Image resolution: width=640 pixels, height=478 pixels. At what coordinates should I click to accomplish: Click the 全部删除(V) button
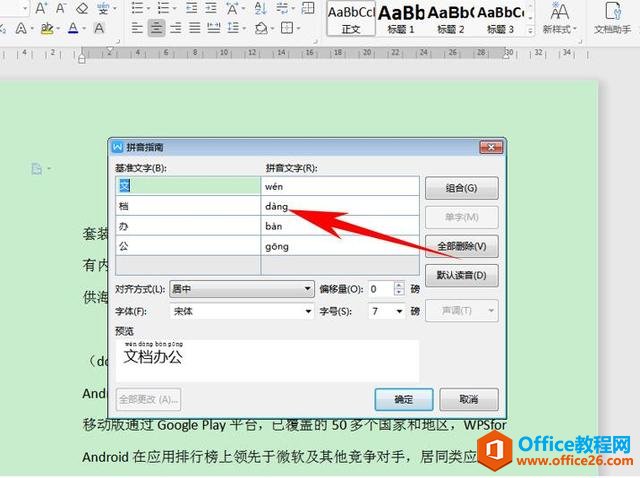(x=462, y=246)
